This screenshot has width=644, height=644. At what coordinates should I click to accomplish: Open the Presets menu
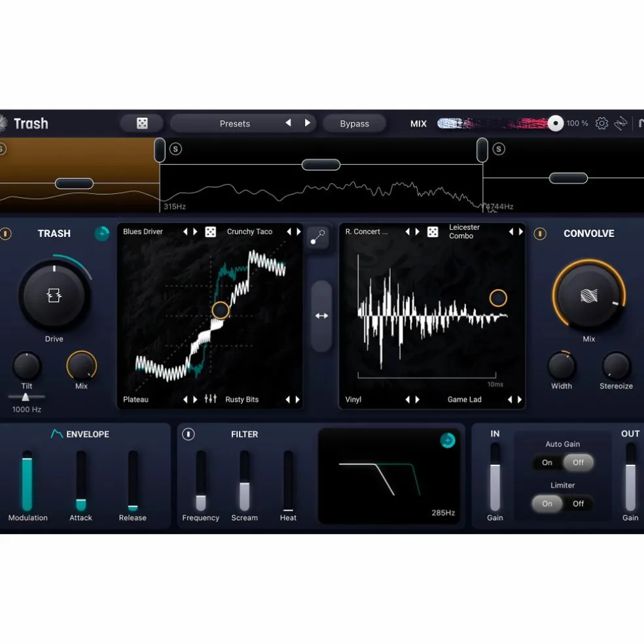[x=234, y=123]
